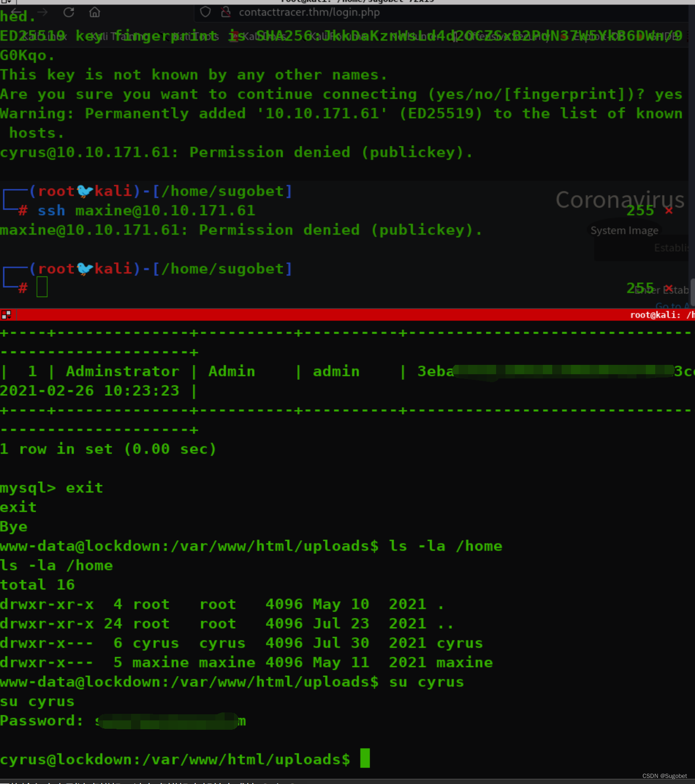The width and height of the screenshot is (695, 784).
Task: Click the terminal window menu icon in red title bar
Action: coord(6,314)
